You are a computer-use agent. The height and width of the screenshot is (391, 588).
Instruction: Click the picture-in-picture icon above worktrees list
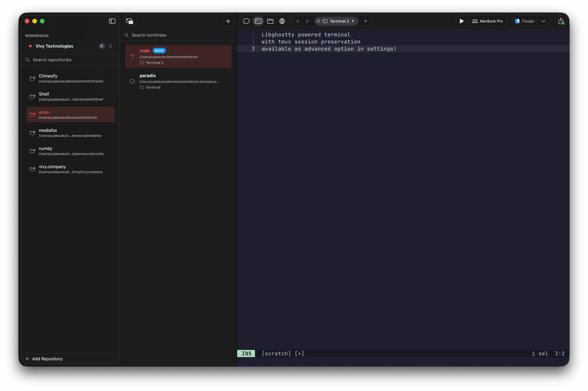tap(130, 21)
